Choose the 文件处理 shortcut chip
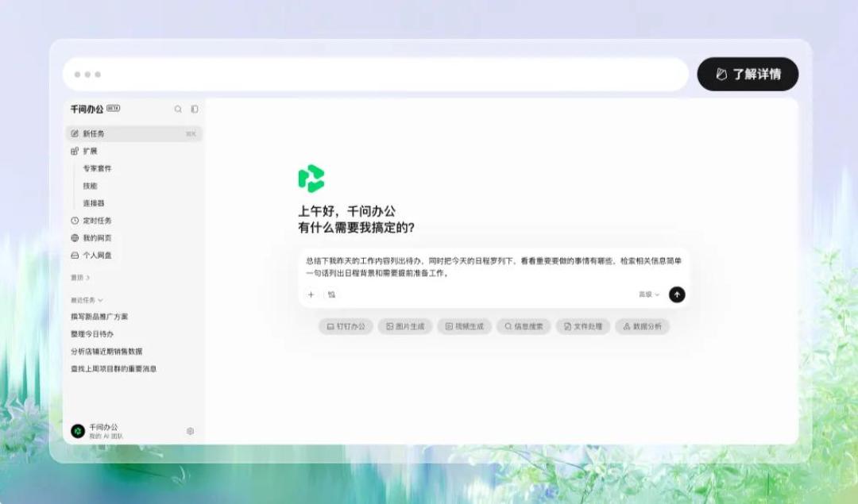 583,326
